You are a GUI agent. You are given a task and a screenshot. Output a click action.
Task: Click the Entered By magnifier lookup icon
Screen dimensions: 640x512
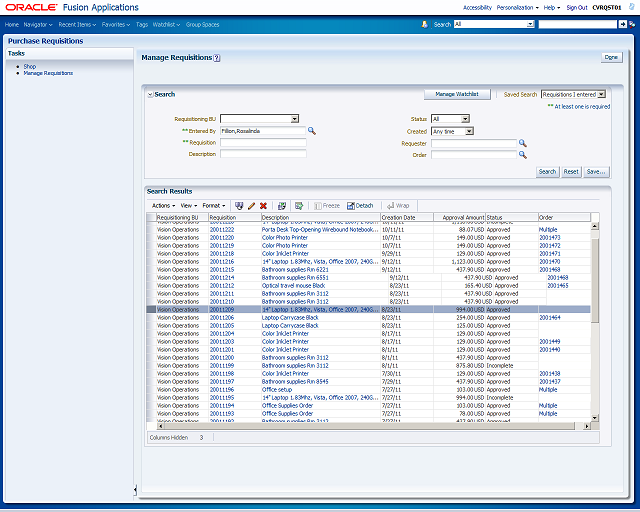pos(312,131)
